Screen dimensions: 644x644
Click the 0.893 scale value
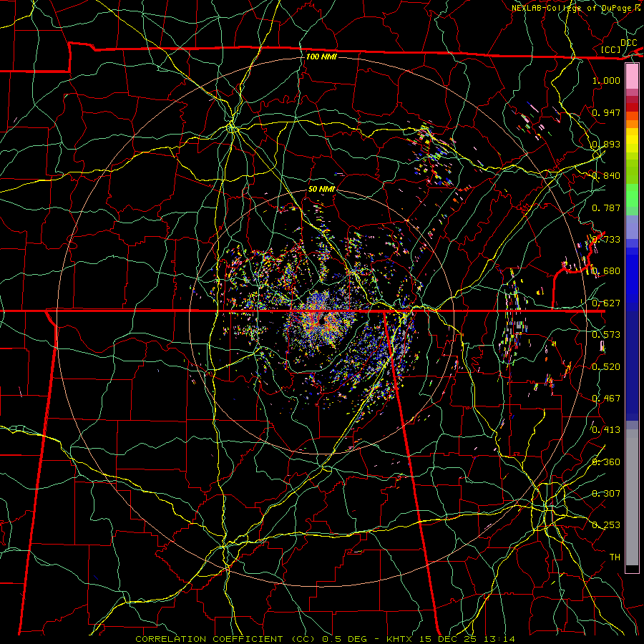tap(606, 144)
